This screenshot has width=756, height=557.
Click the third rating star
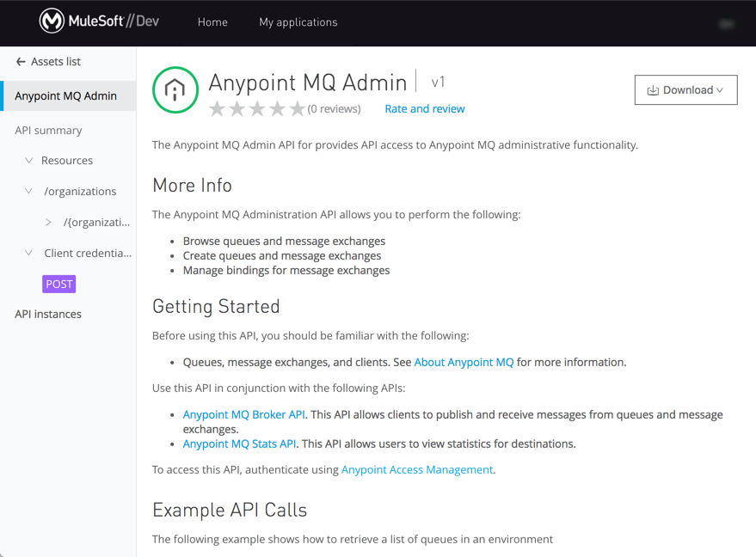click(257, 109)
